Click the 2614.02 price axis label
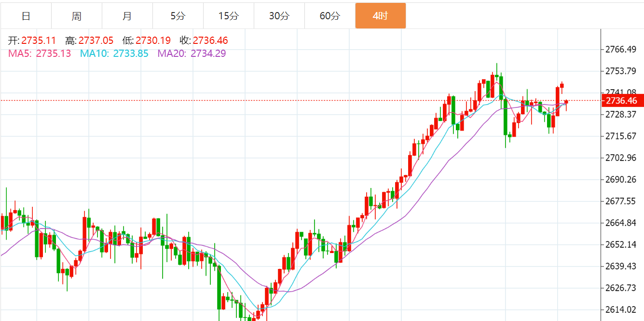This screenshot has height=321, width=644. coord(621,309)
